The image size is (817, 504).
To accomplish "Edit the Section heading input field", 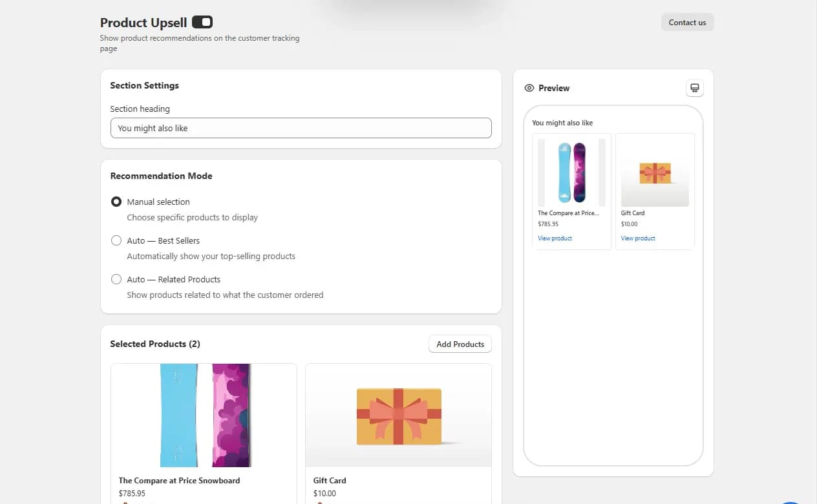I will pyautogui.click(x=301, y=128).
